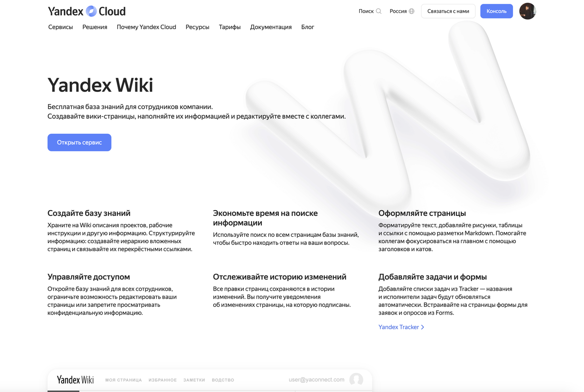Select the ЗАМЕТКИ tab
Image resolution: width=584 pixels, height=392 pixels.
(x=194, y=380)
